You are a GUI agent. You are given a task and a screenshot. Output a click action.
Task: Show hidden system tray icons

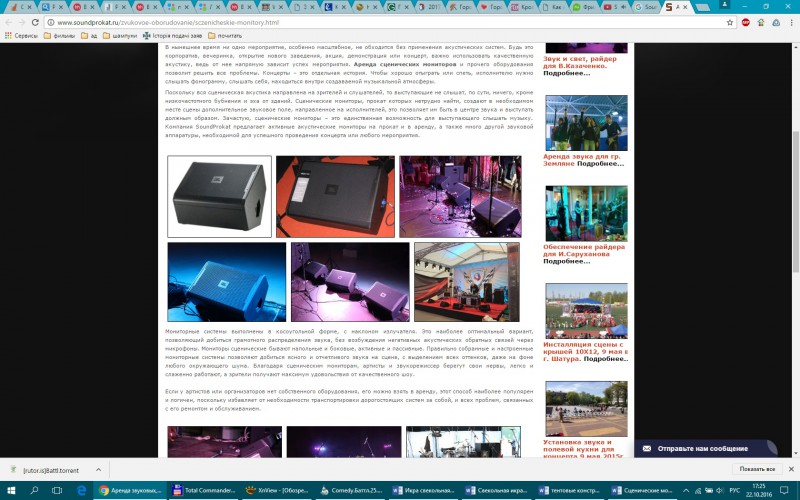coord(685,490)
